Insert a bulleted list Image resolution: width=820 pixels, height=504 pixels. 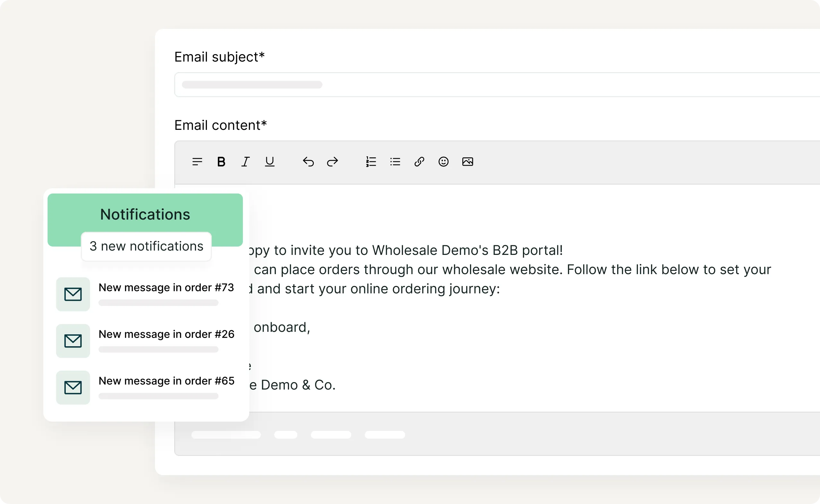tap(395, 162)
